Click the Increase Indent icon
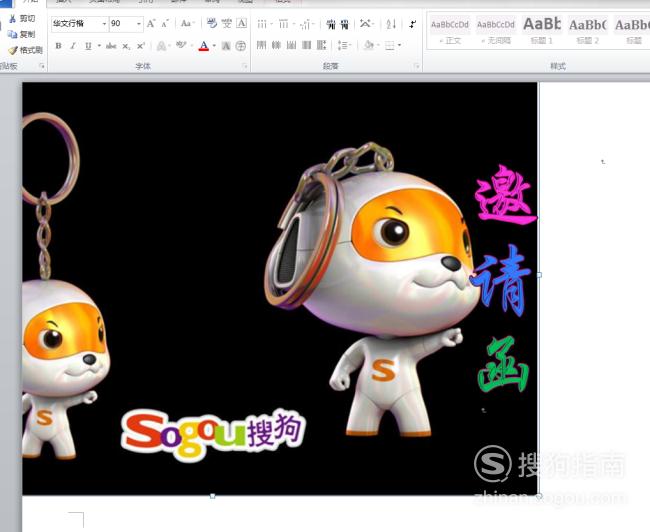The height and width of the screenshot is (532, 650). (345, 24)
